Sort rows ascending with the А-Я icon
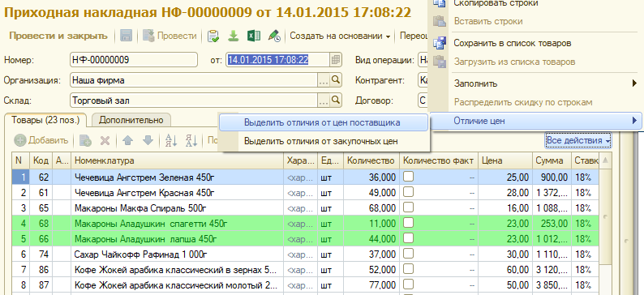 (x=171, y=140)
